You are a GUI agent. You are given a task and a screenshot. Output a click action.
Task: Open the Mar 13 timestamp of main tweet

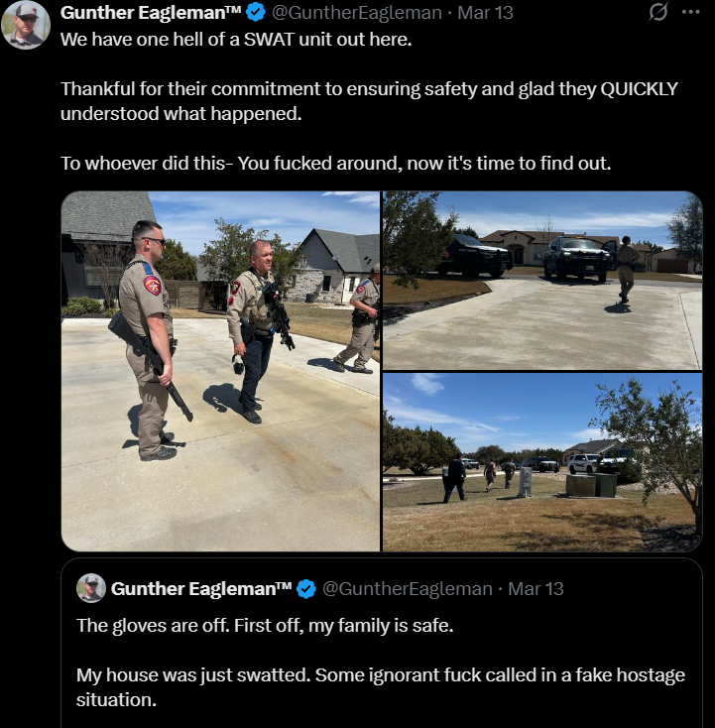(485, 13)
